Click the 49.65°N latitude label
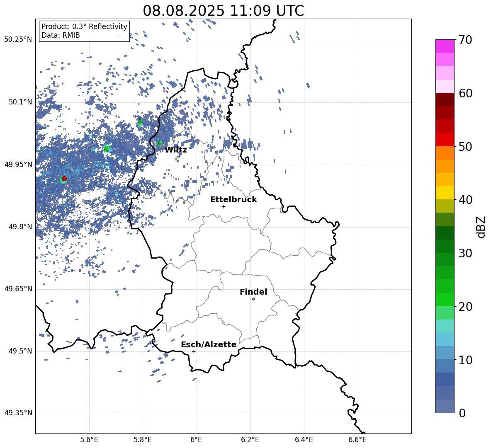 point(18,289)
